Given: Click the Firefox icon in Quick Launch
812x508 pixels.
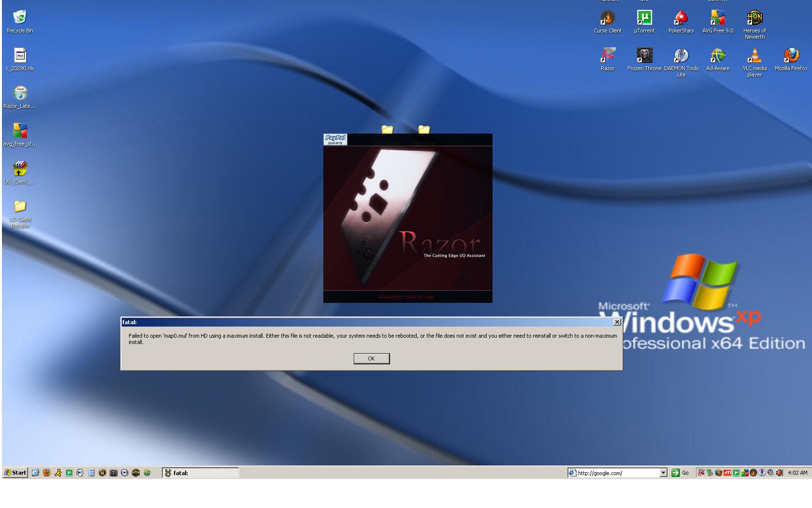Looking at the screenshot, I should pyautogui.click(x=47, y=473).
